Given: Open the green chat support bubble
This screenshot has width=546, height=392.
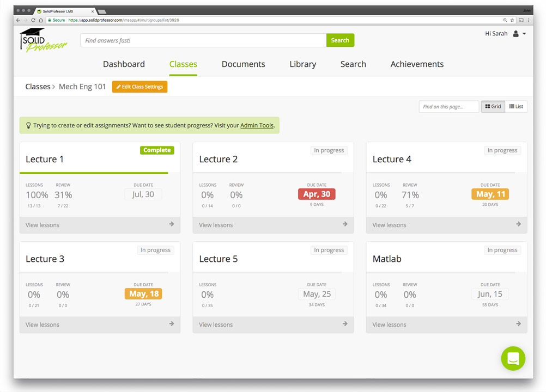Looking at the screenshot, I should point(513,358).
